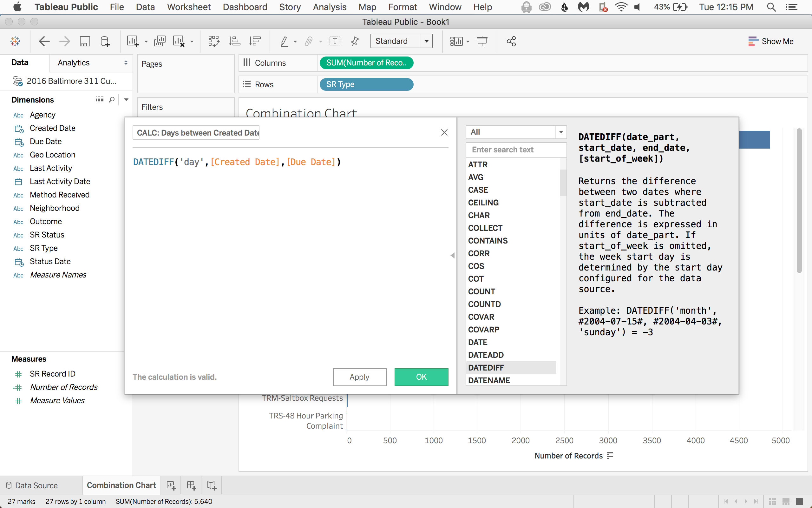Click the function list scrollbar
Image resolution: width=812 pixels, height=508 pixels.
[x=563, y=183]
